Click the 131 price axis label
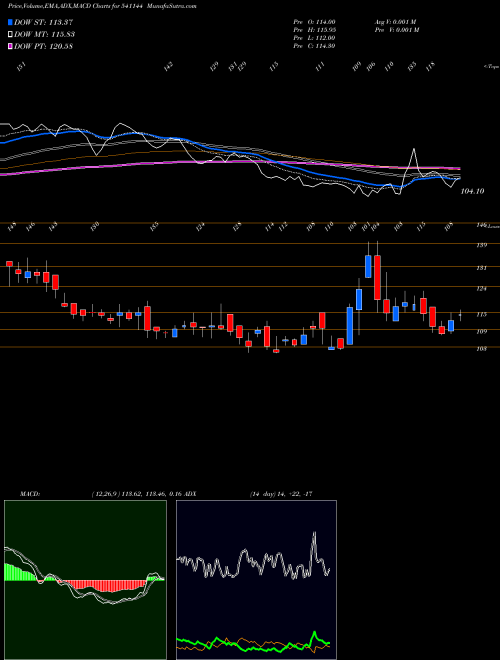Viewport: 500px width, 660px height. (482, 268)
